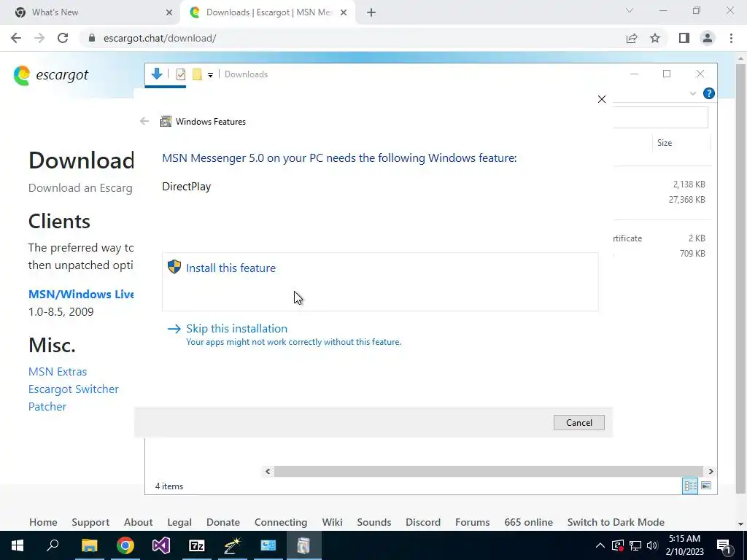The height and width of the screenshot is (560, 747).
Task: Click the volume tray icon
Action: click(652, 545)
